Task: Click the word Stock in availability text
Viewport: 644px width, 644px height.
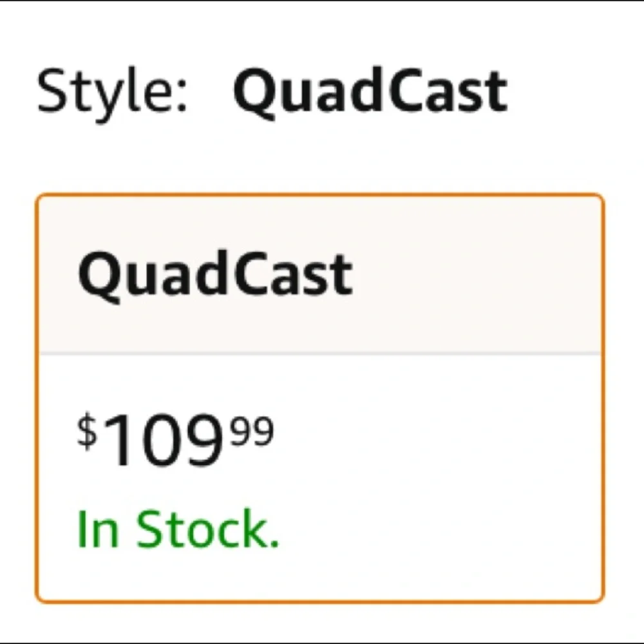Action: (x=208, y=529)
